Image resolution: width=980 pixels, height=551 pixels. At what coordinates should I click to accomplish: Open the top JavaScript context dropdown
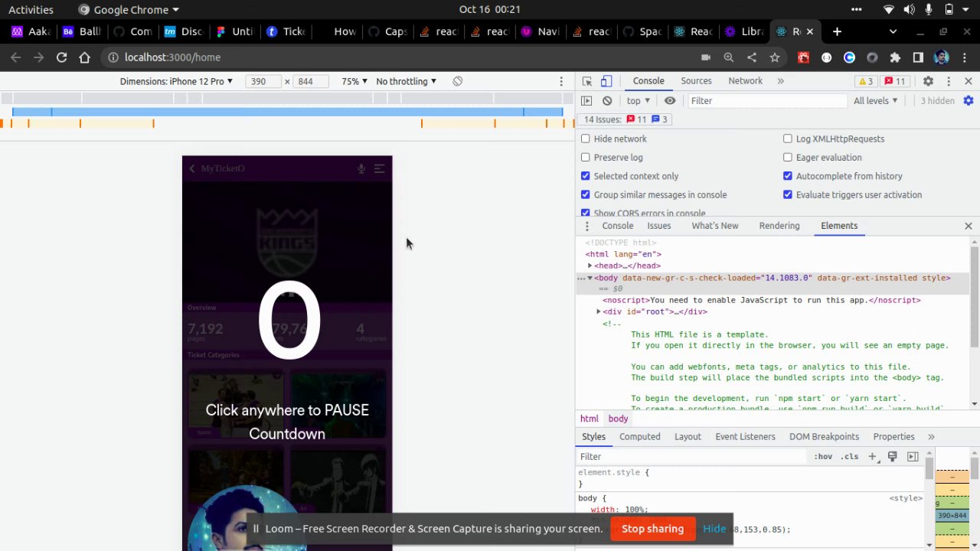pyautogui.click(x=638, y=101)
